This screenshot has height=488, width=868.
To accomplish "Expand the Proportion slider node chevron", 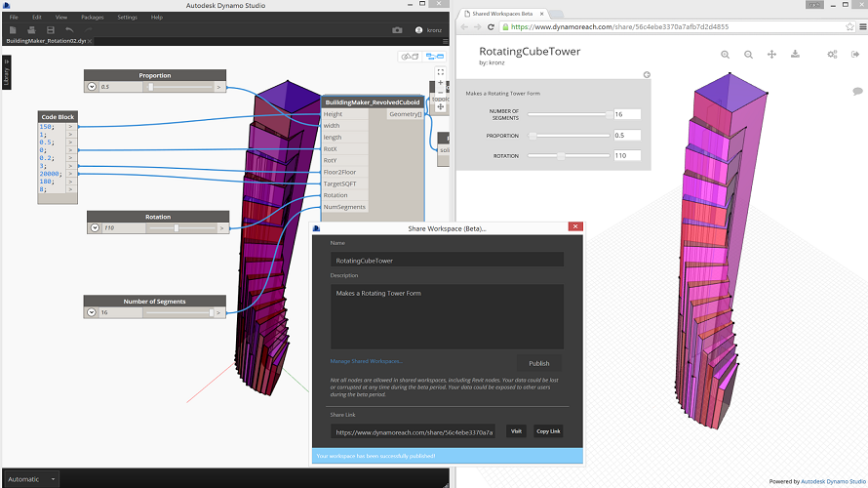I will (x=92, y=87).
